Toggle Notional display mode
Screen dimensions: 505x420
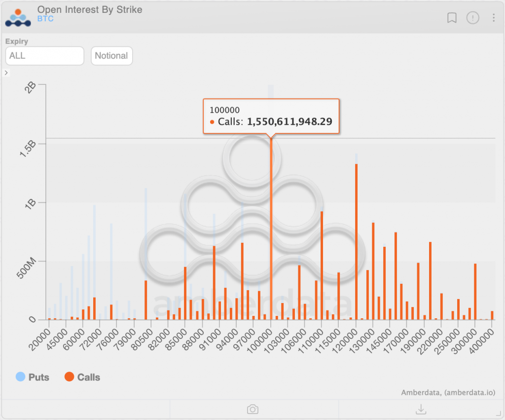point(111,56)
